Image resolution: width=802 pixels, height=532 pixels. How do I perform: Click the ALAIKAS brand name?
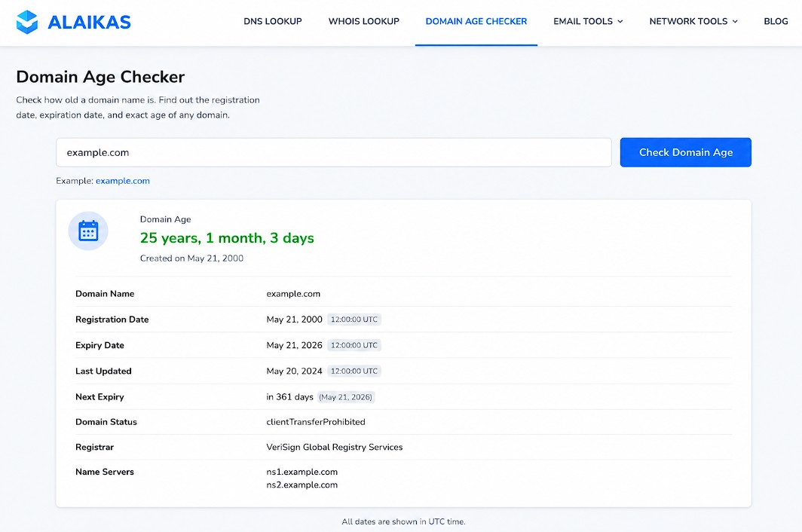[x=89, y=22]
